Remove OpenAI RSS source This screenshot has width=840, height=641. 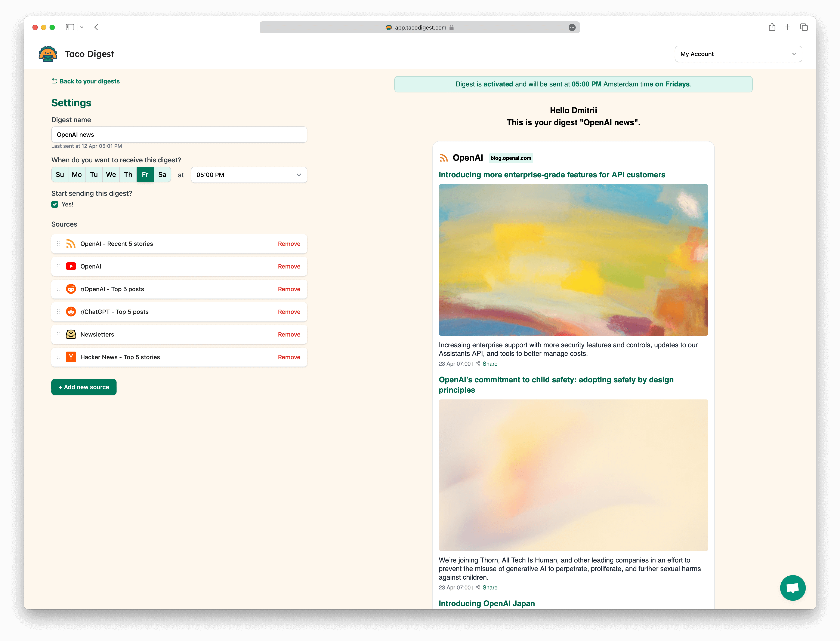pos(289,243)
